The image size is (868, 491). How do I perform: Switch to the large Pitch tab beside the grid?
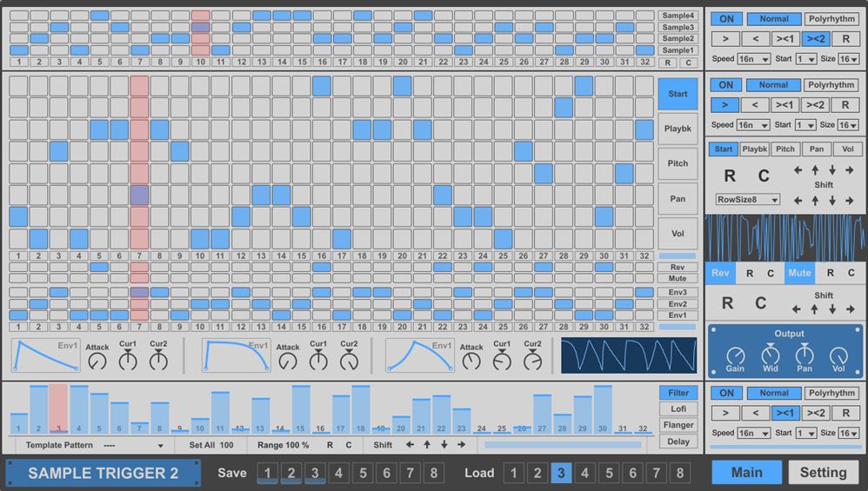pyautogui.click(x=678, y=163)
